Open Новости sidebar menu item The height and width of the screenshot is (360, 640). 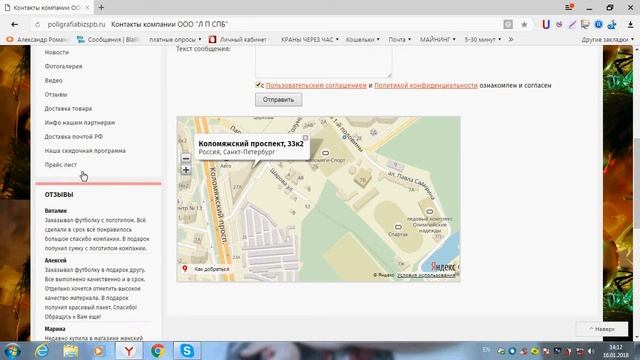point(57,52)
